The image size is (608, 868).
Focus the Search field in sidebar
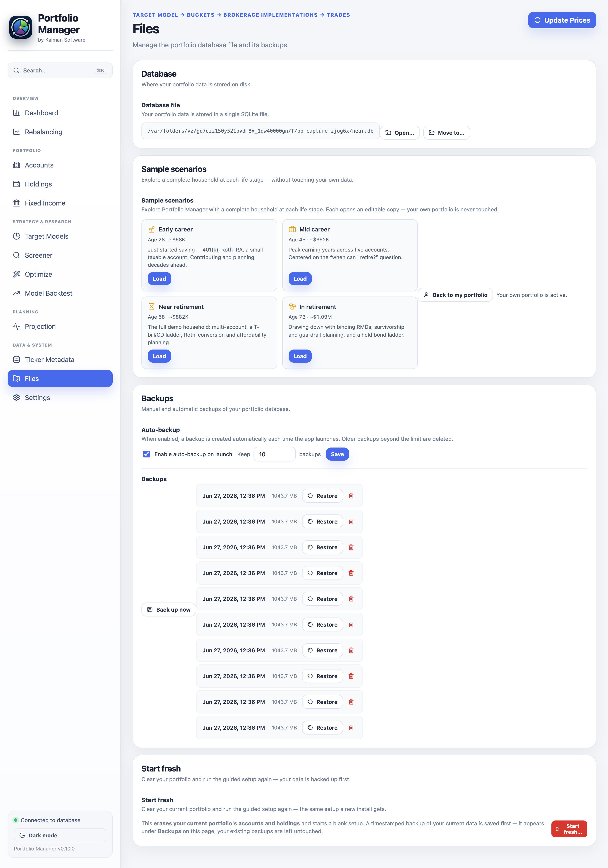point(60,70)
